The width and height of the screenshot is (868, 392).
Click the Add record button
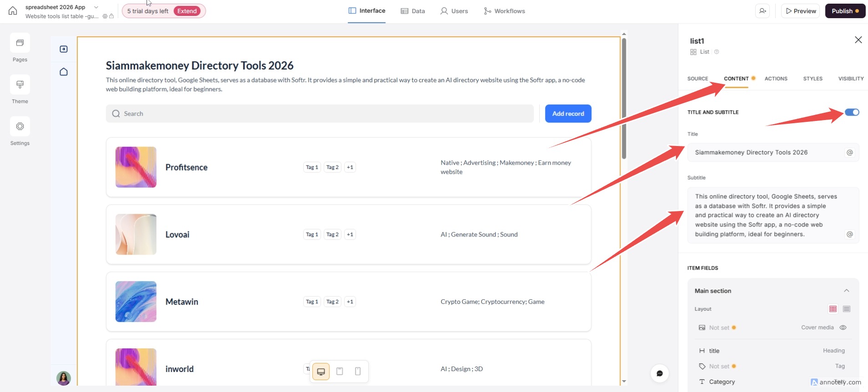coord(568,114)
